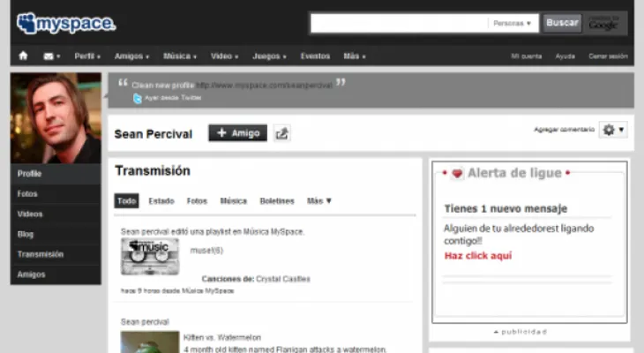The width and height of the screenshot is (644, 353).
Task: Open the gear settings dropdown
Action: 613,130
